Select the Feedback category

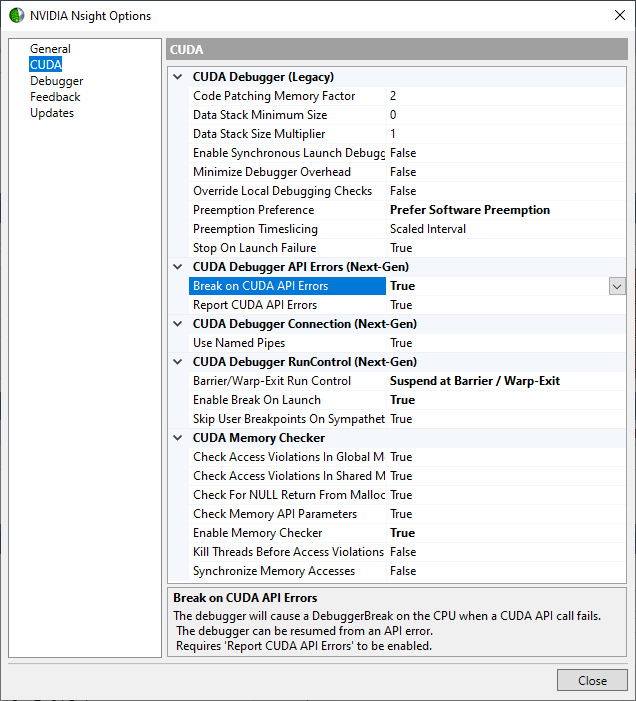tap(55, 97)
